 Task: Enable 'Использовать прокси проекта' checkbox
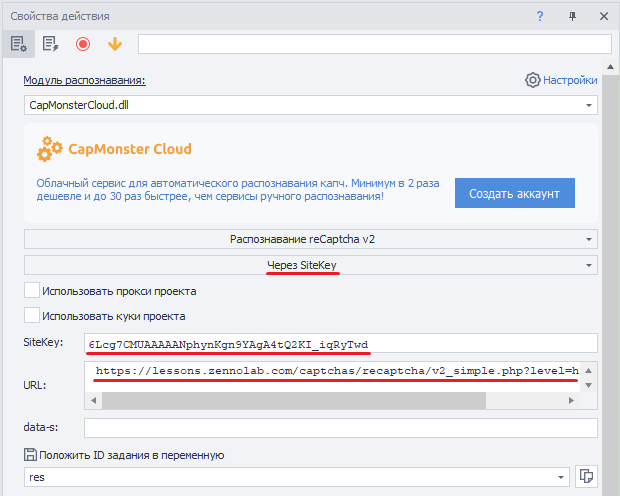pyautogui.click(x=31, y=291)
